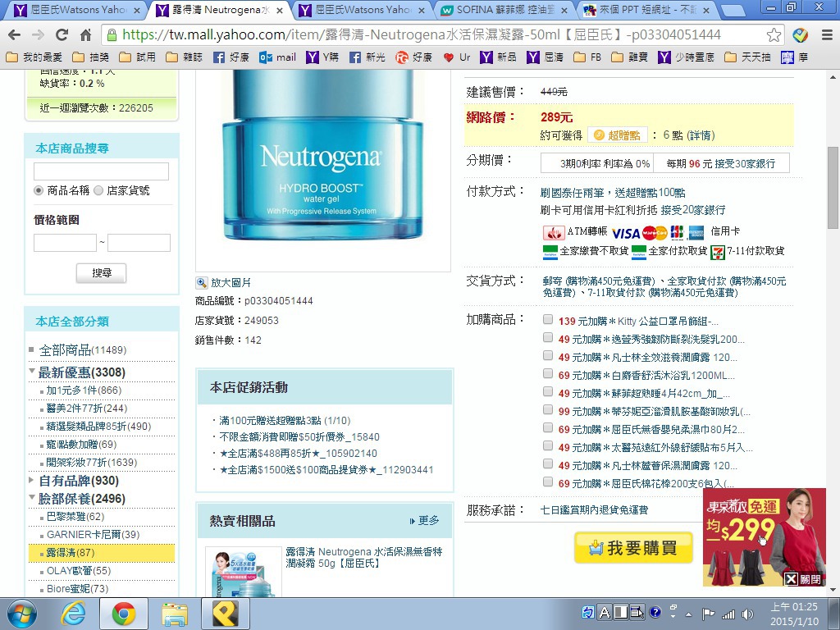Collapse the 最新優惠(3308) category
Image resolution: width=840 pixels, height=630 pixels.
point(32,371)
